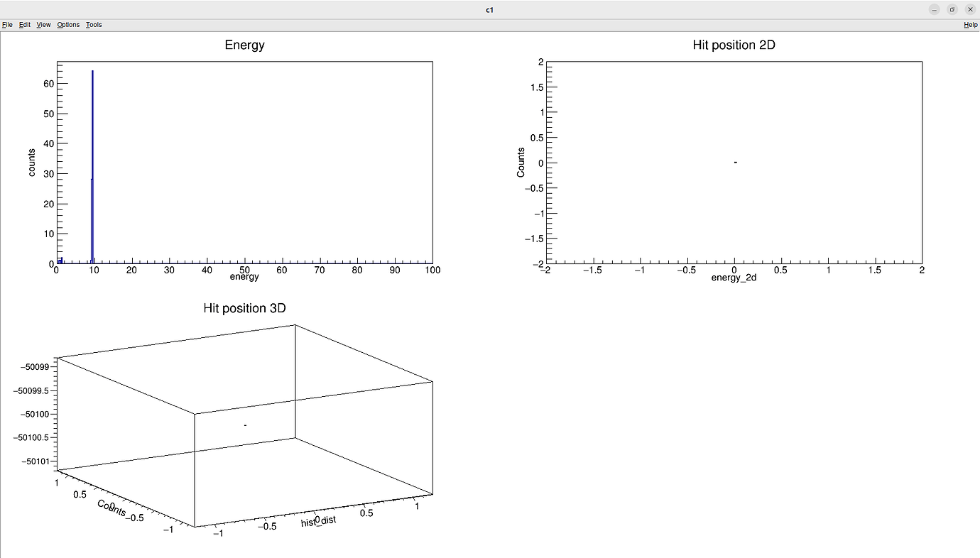Open the File menu
The width and height of the screenshot is (980, 558).
tap(7, 25)
